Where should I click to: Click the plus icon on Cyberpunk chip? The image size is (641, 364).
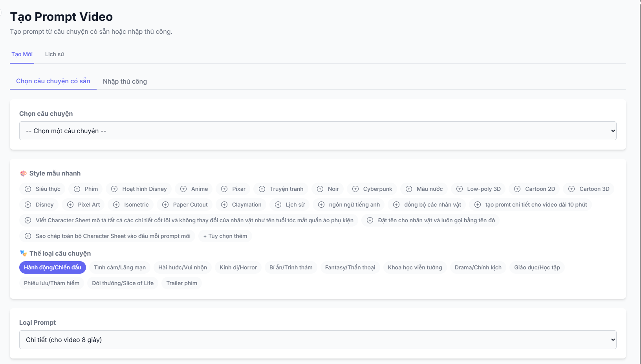[355, 189]
